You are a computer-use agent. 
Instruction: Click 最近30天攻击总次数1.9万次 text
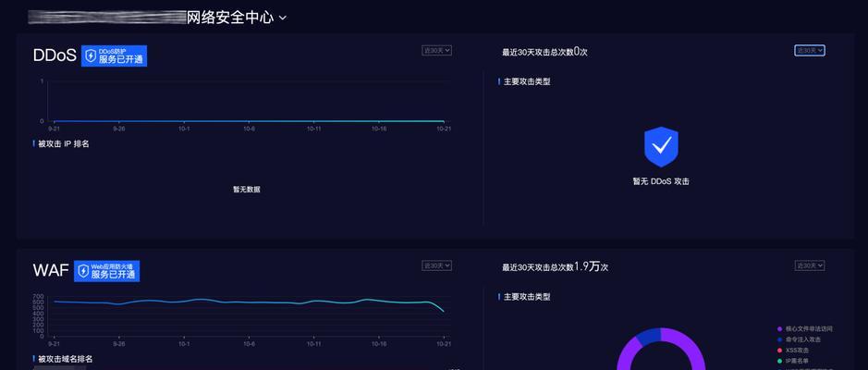pyautogui.click(x=556, y=267)
